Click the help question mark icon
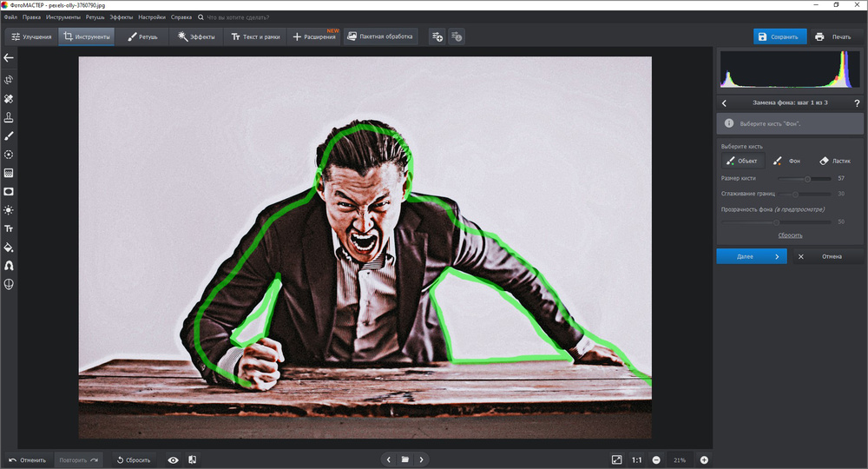868x469 pixels. click(857, 103)
